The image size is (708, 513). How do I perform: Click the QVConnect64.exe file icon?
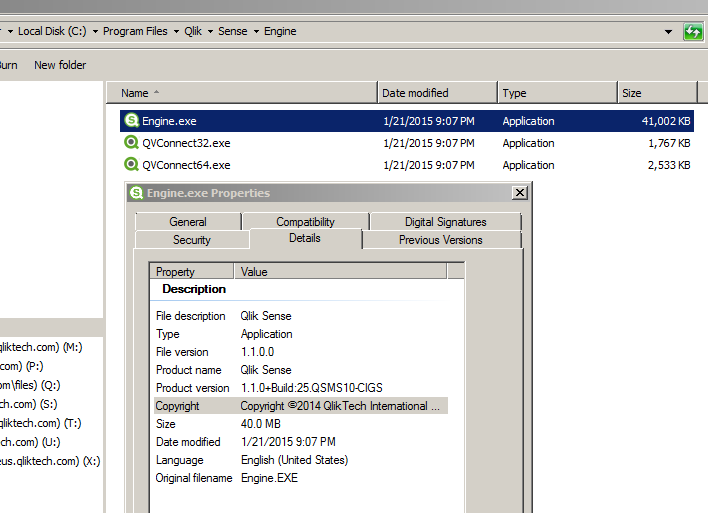[131, 165]
